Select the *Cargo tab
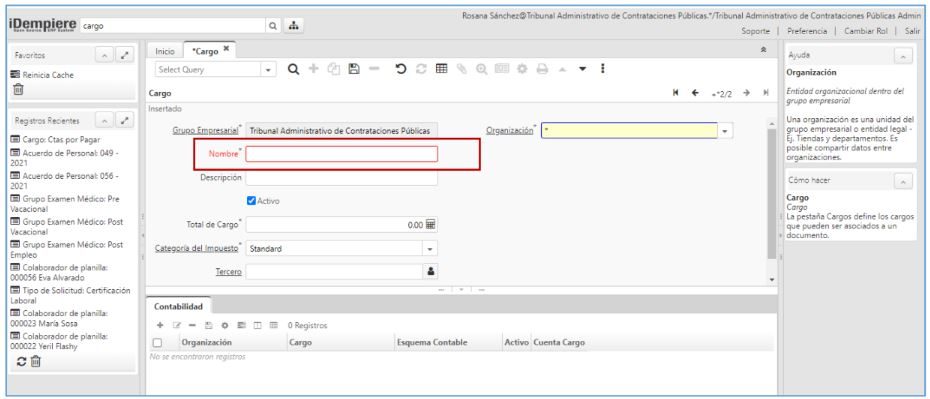930x399 pixels. point(205,52)
